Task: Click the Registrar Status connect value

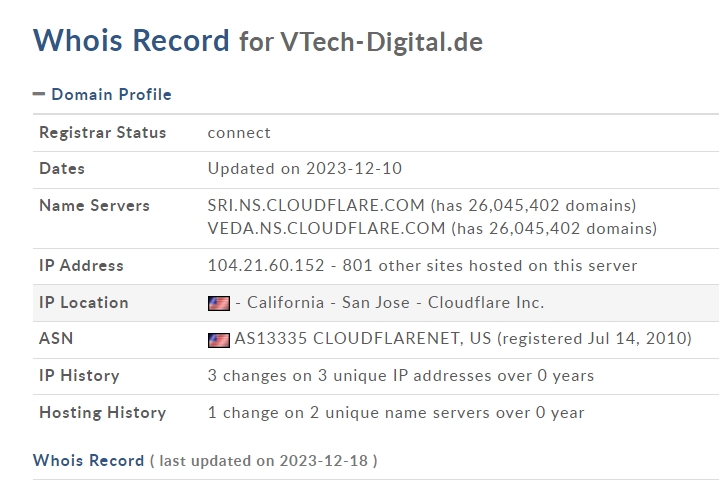Action: [x=239, y=133]
